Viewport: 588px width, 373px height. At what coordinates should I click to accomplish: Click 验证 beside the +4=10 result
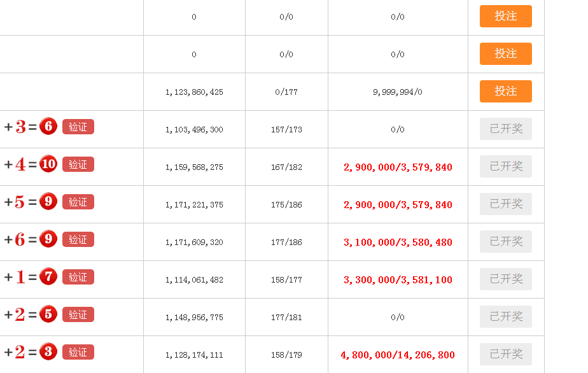[x=78, y=164]
